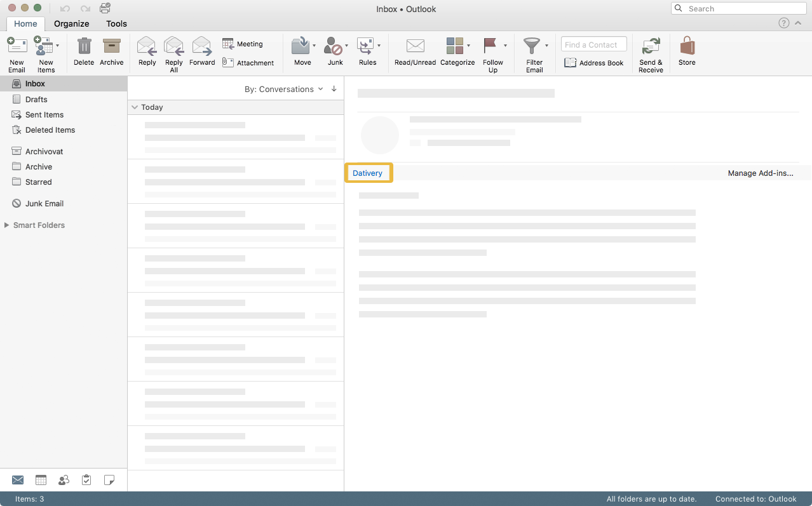Click the Filter Email funnel icon

coord(532,46)
